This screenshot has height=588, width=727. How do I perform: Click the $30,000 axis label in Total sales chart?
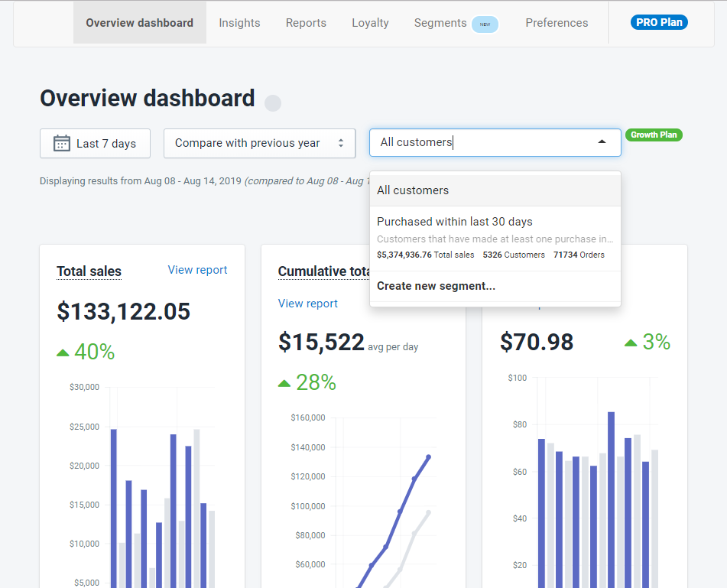(x=84, y=387)
